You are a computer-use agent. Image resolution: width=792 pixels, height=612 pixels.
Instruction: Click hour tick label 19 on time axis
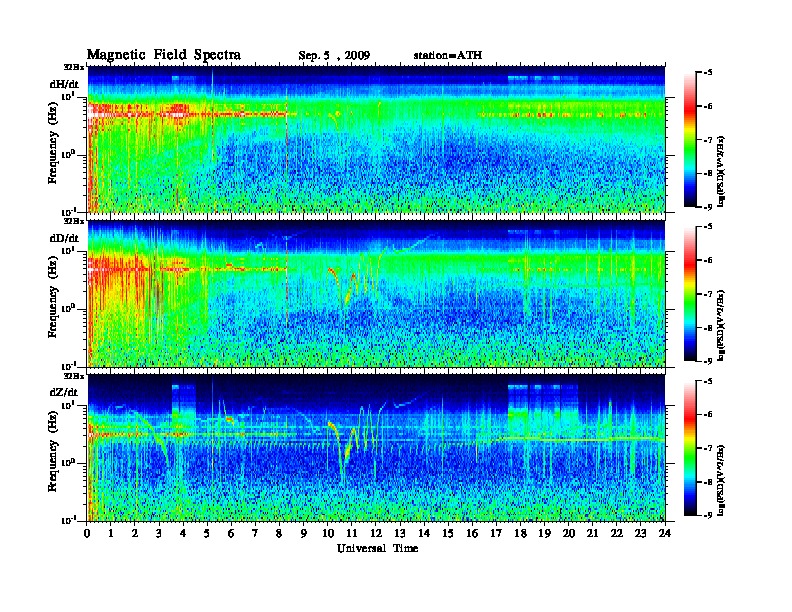coord(544,533)
